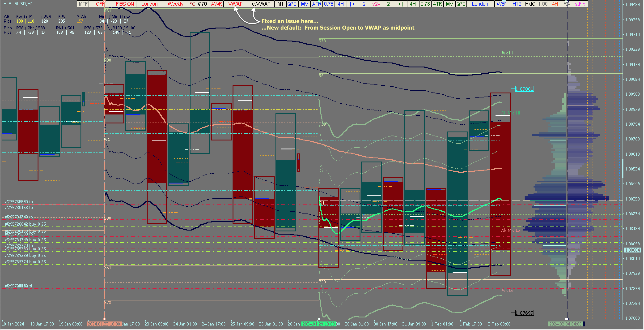Toggle the FIBS ON button

tap(125, 4)
